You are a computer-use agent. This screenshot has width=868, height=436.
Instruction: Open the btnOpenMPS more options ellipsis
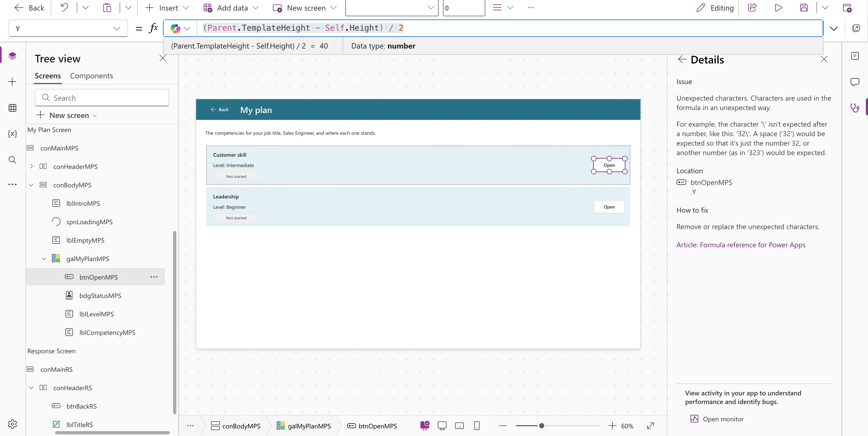[154, 277]
